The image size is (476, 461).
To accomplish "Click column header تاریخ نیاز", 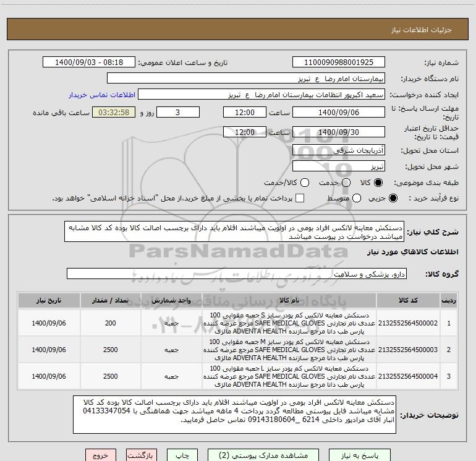I will [49, 300].
